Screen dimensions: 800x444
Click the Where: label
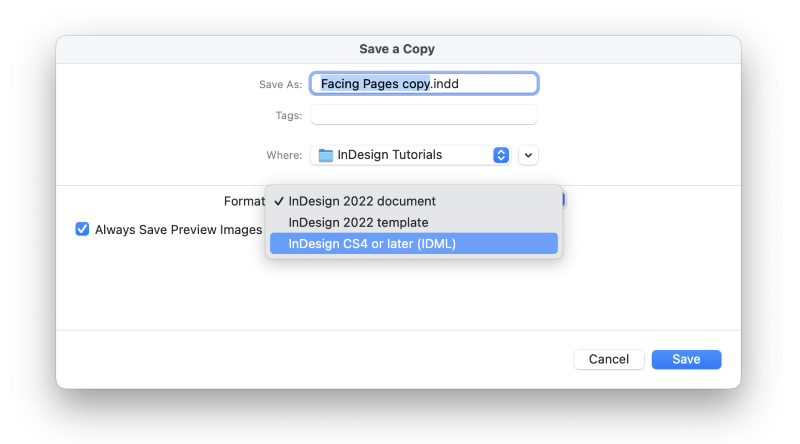(284, 155)
